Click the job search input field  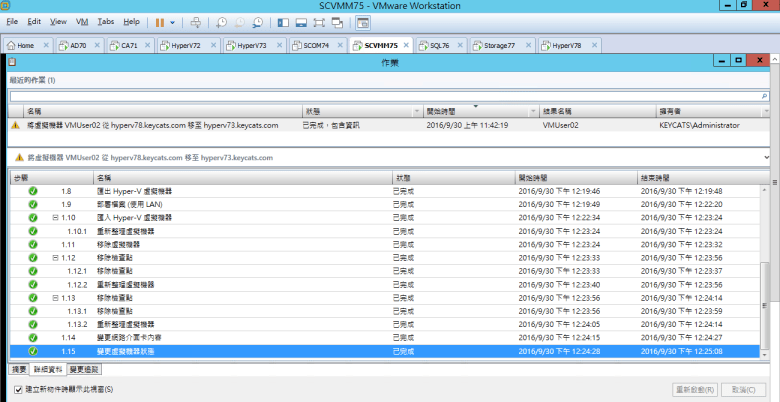point(380,97)
